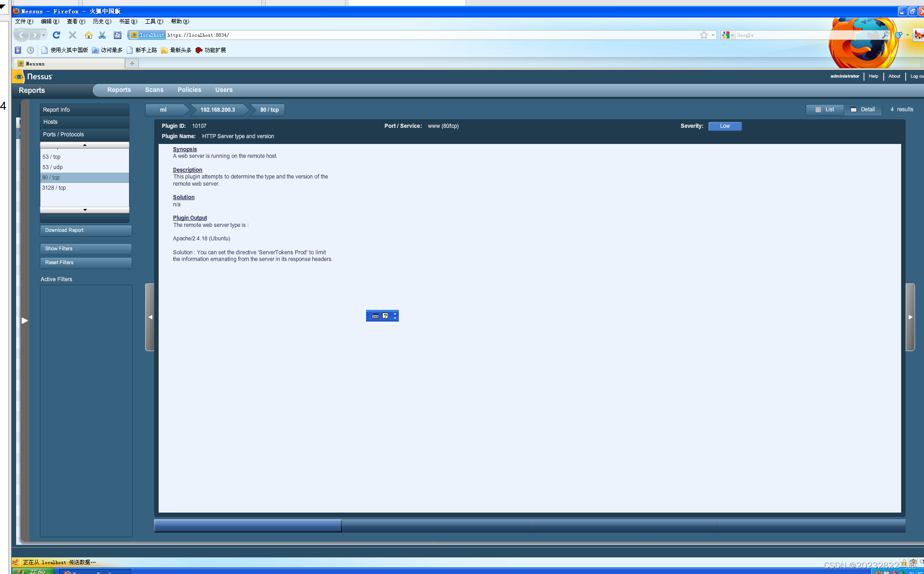Select Ports / Protocols in the sidebar
Screen dimensions: 924x574
click(x=85, y=135)
